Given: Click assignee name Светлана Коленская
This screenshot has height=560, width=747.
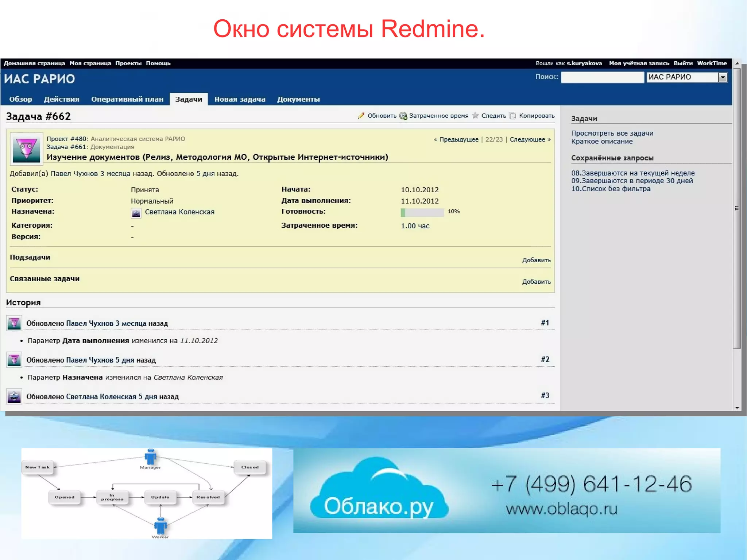Looking at the screenshot, I should pos(179,212).
